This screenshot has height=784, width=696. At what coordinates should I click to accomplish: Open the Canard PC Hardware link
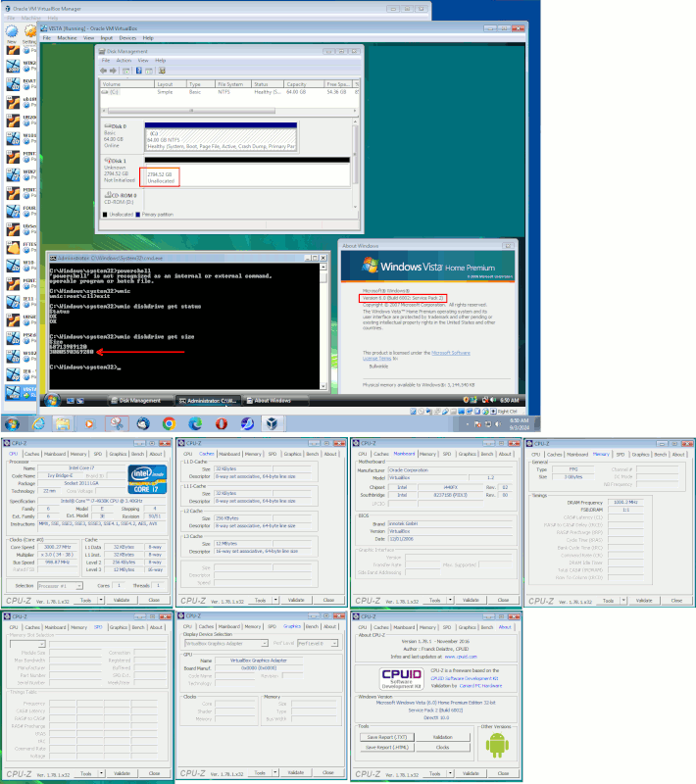[x=480, y=685]
